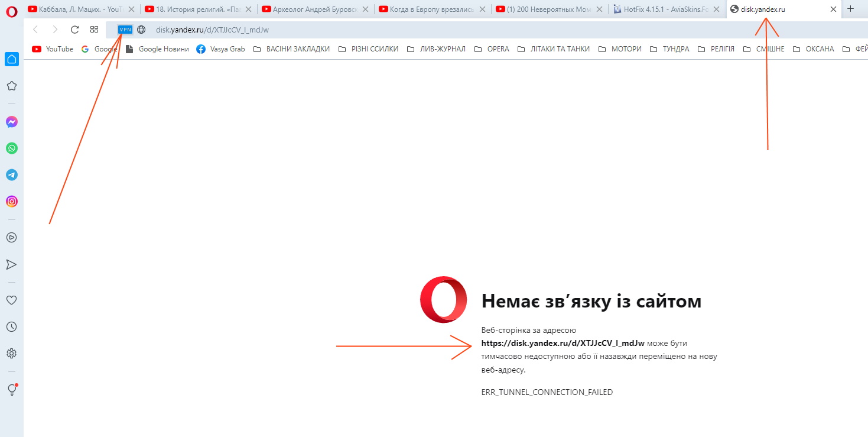Switch to the '(1) 200 Невероятных' tab

[550, 9]
